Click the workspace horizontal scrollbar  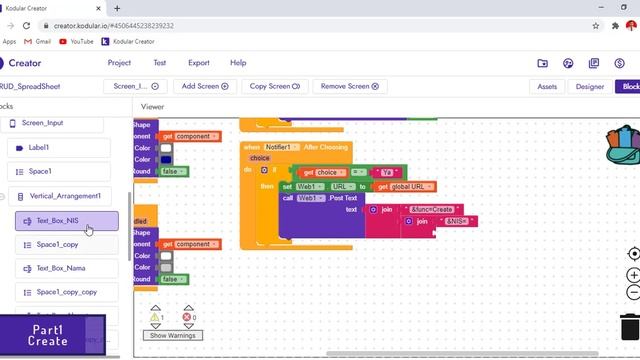point(462,353)
